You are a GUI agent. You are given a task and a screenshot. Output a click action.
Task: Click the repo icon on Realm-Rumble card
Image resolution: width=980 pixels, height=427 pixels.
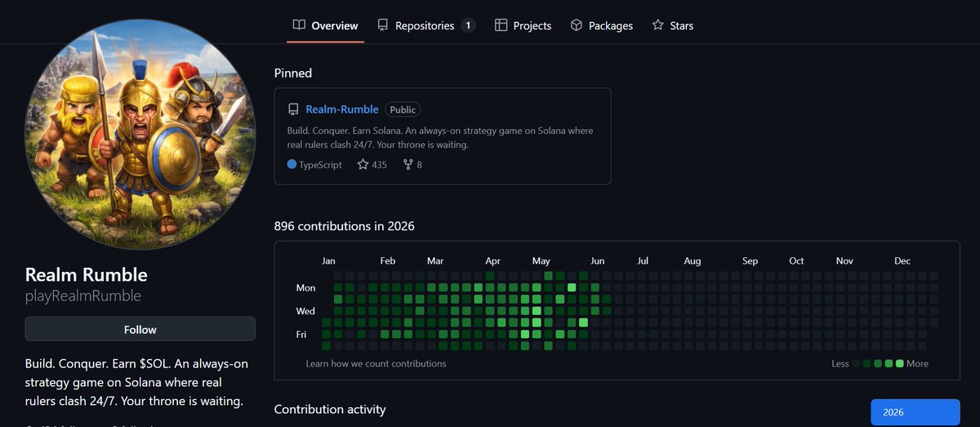point(293,109)
